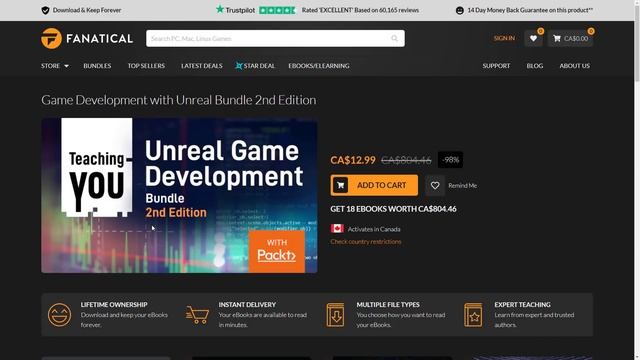Click the bundle title heading

pos(178,100)
